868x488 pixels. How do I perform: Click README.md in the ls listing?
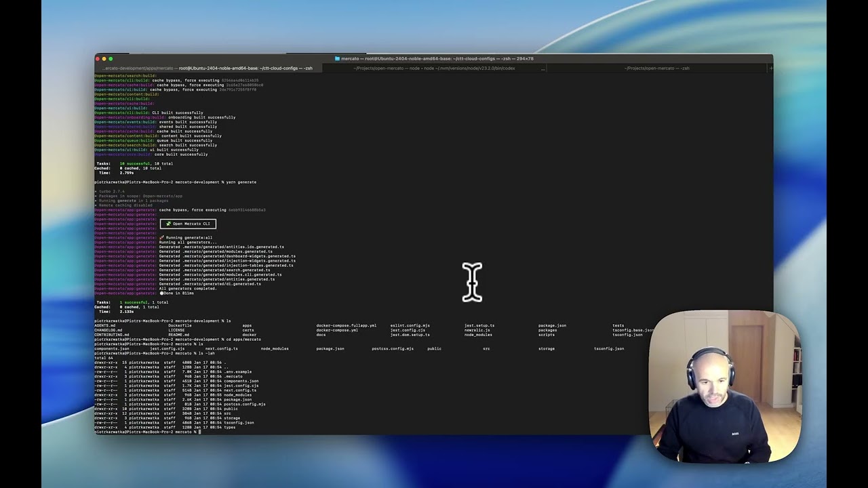[178, 334]
